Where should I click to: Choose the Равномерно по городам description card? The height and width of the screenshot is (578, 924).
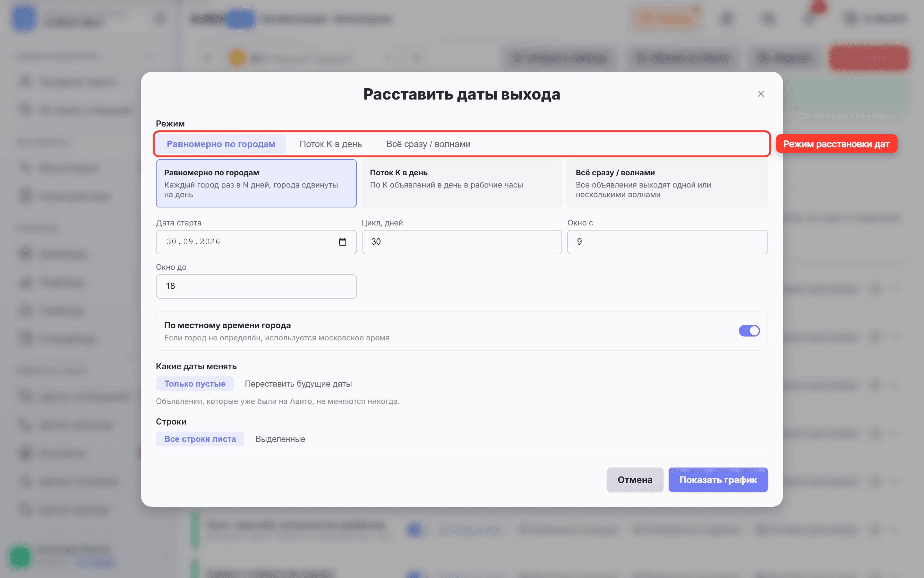click(256, 183)
